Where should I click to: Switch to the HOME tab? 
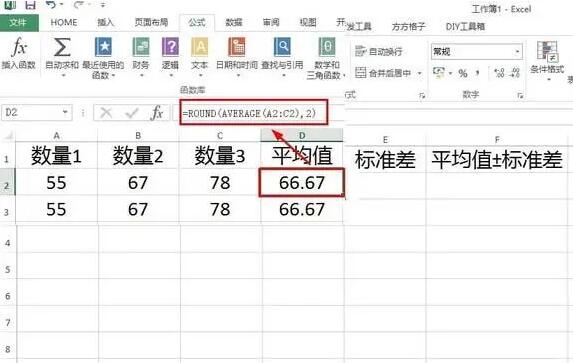(64, 23)
